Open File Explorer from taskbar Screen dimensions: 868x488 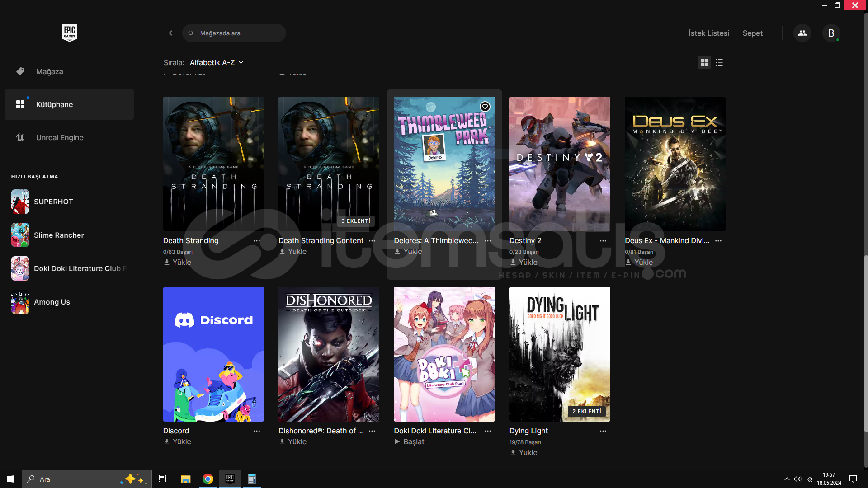point(185,479)
